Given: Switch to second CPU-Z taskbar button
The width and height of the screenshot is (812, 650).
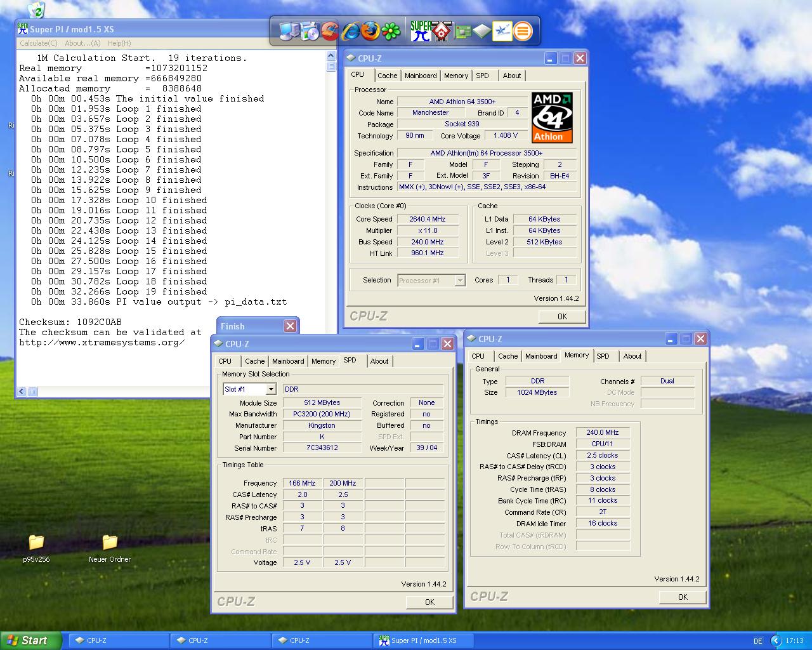Looking at the screenshot, I should pyautogui.click(x=219, y=640).
